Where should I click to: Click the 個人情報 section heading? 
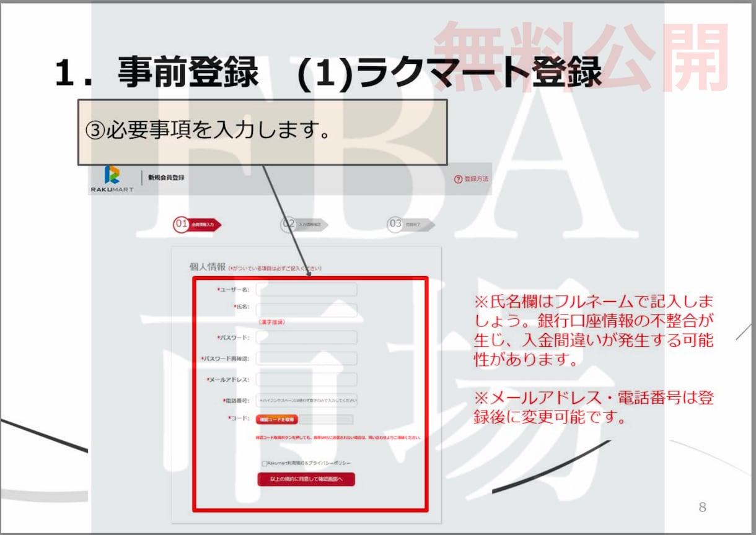click(207, 267)
